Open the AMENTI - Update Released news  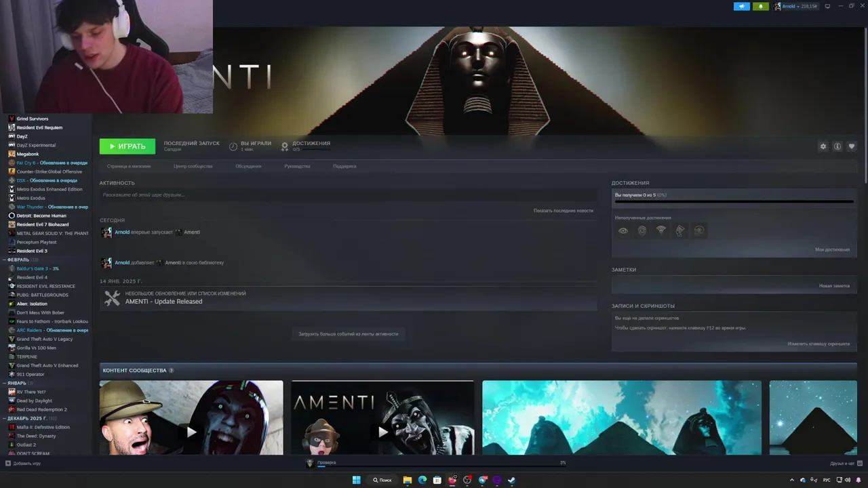pyautogui.click(x=163, y=302)
